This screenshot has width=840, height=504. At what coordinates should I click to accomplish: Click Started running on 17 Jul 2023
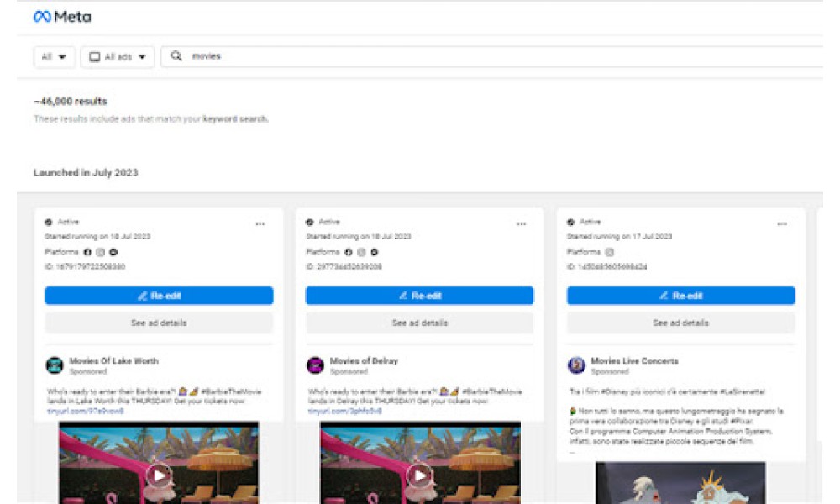point(619,236)
